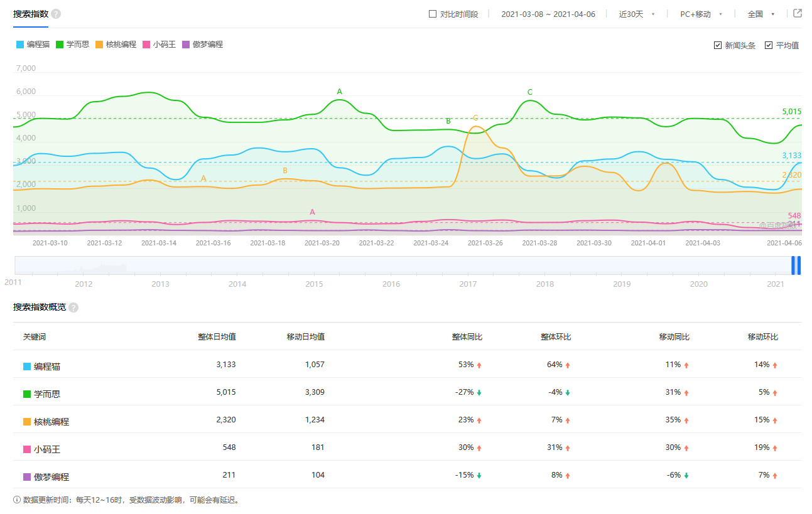
Task: Click orange news marker G on chart
Action: [x=475, y=118]
